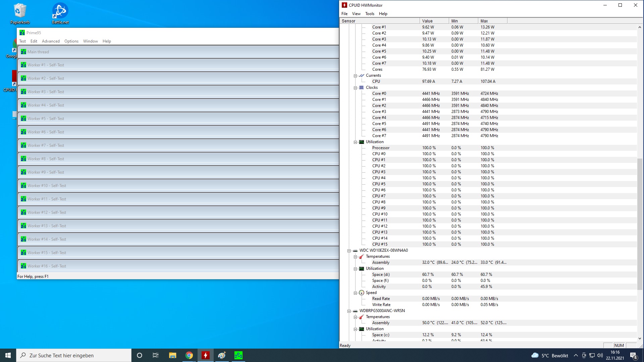Select the Prime95 green taskbar icon
644x362 pixels.
coord(238,355)
